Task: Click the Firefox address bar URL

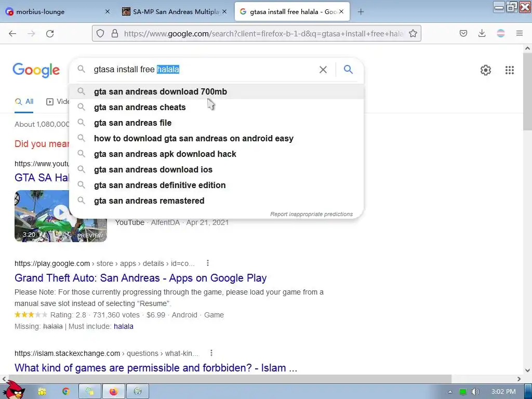Action: coord(264,34)
